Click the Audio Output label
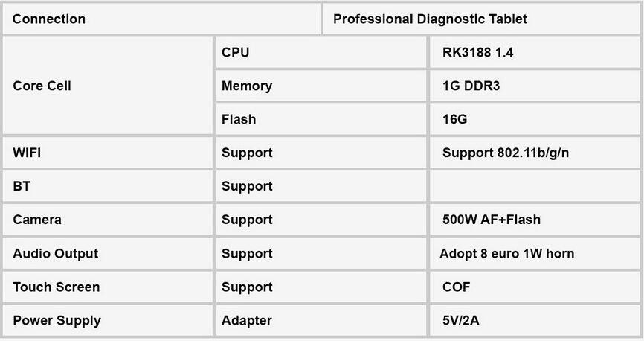This screenshot has height=341, width=644. (x=56, y=253)
